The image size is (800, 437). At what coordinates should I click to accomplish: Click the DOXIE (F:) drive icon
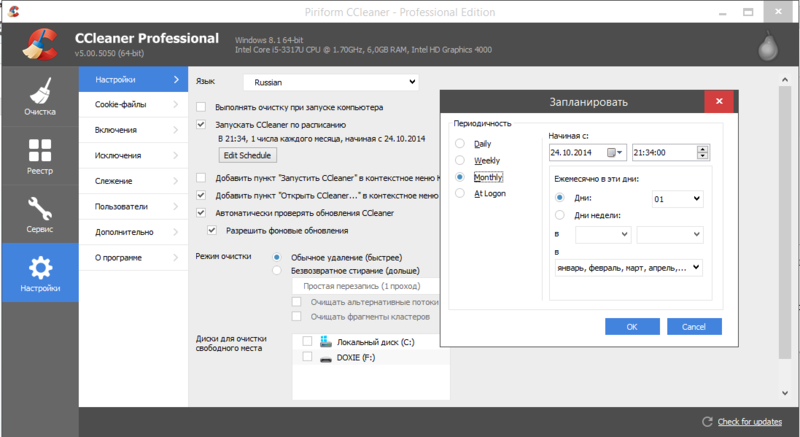click(326, 358)
